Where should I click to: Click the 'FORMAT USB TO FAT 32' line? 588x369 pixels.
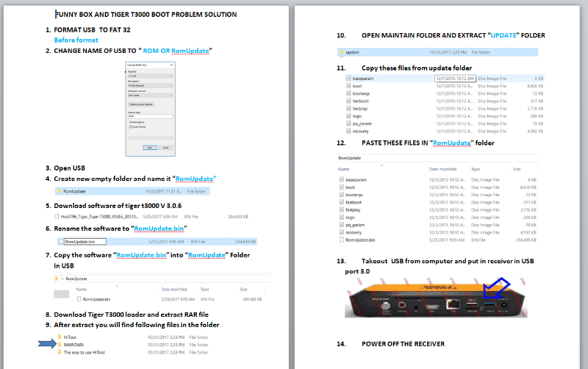93,29
